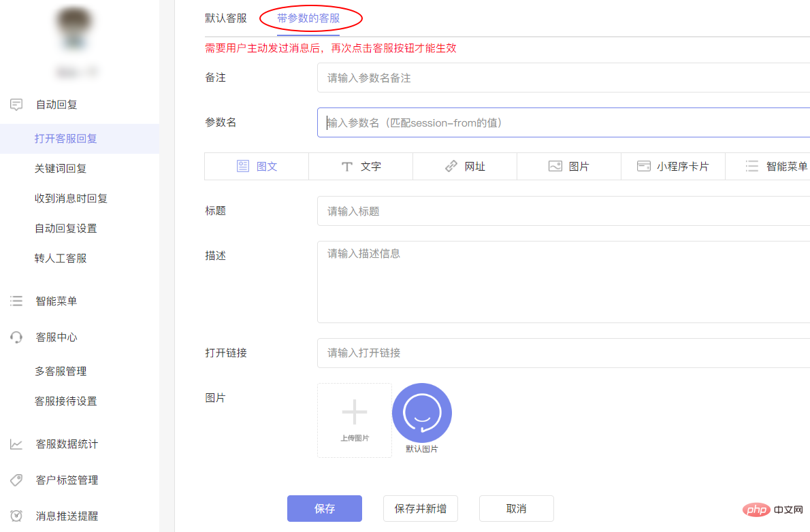
Task: Click the plus icon to upload image
Action: 355,412
